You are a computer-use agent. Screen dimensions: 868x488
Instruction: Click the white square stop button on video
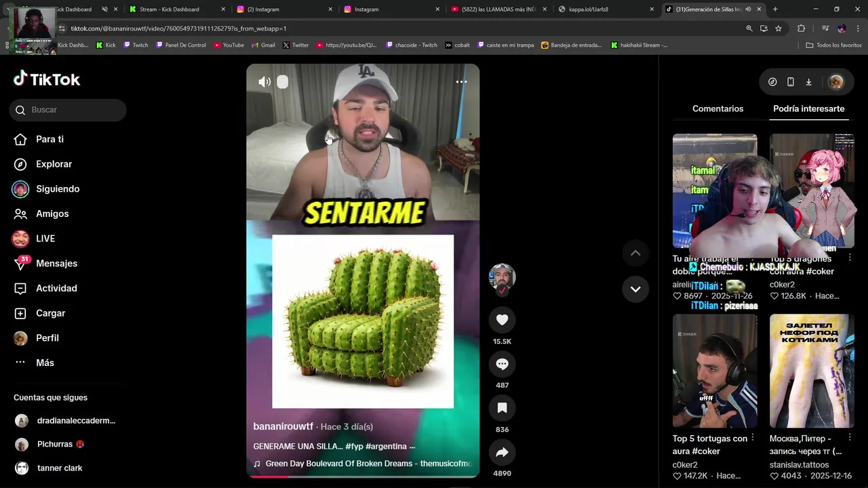click(x=283, y=82)
